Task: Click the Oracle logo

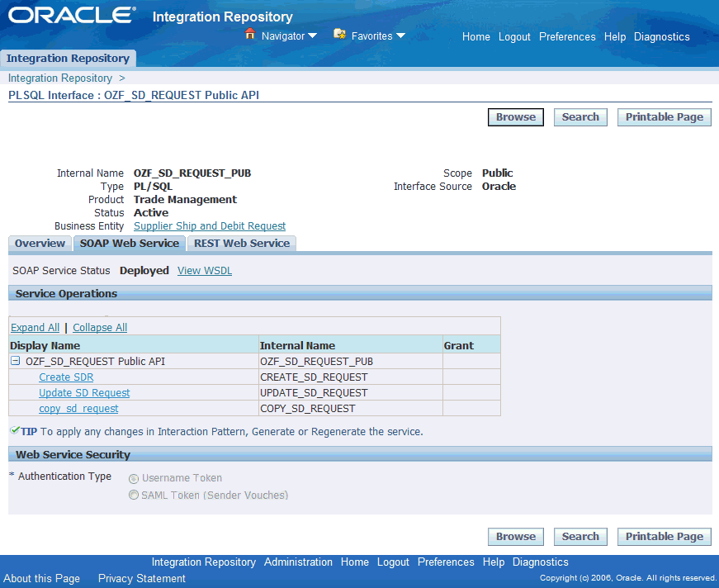Action: [x=73, y=15]
